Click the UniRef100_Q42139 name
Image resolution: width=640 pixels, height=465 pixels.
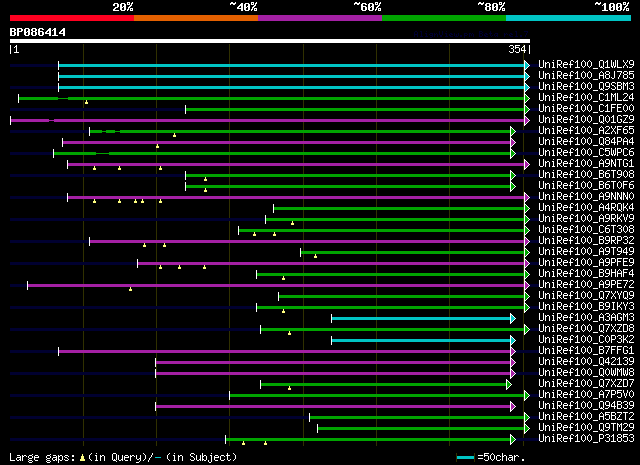tap(586, 362)
